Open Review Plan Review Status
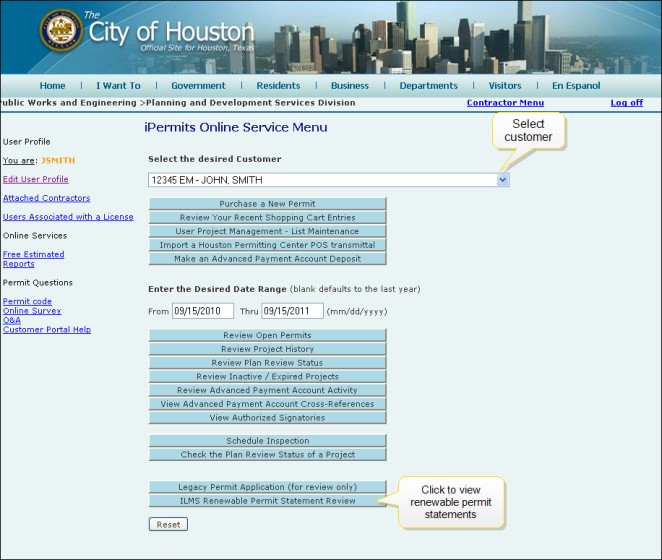This screenshot has width=662, height=560. pyautogui.click(x=267, y=363)
